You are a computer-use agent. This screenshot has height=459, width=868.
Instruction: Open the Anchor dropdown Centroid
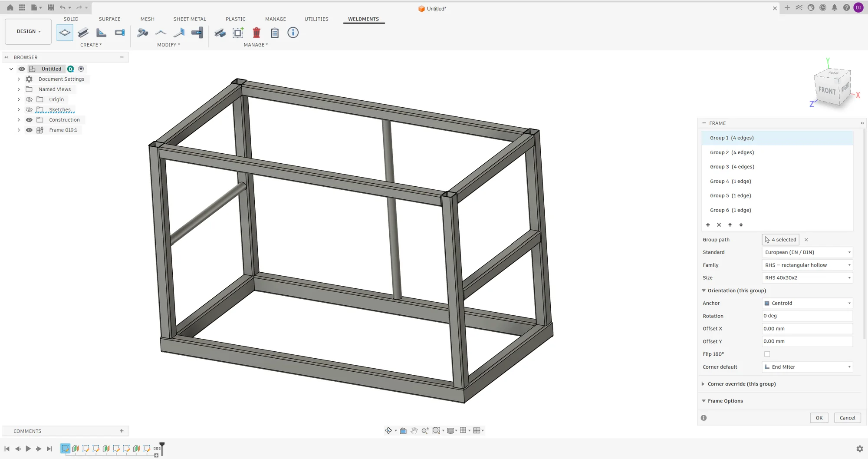(x=807, y=303)
